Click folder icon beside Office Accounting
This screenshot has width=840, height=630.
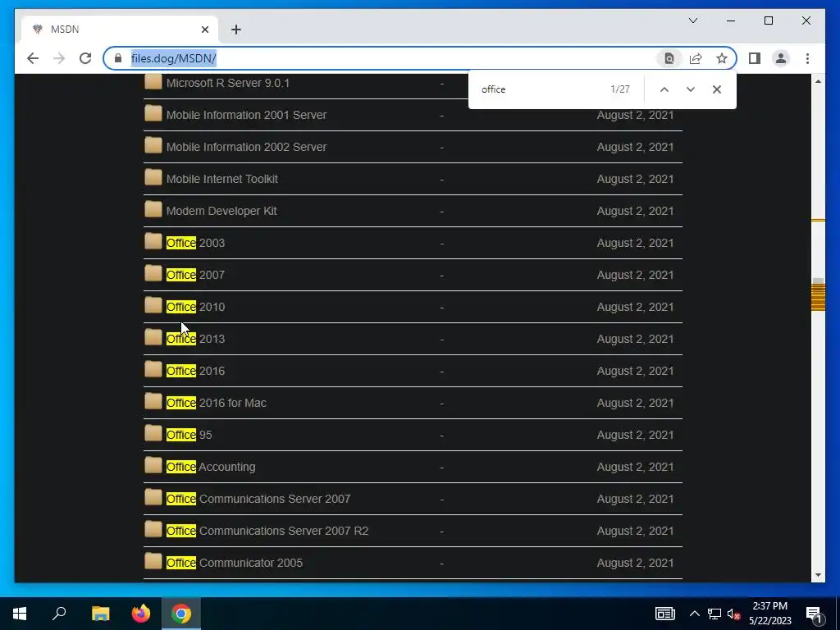pyautogui.click(x=153, y=466)
